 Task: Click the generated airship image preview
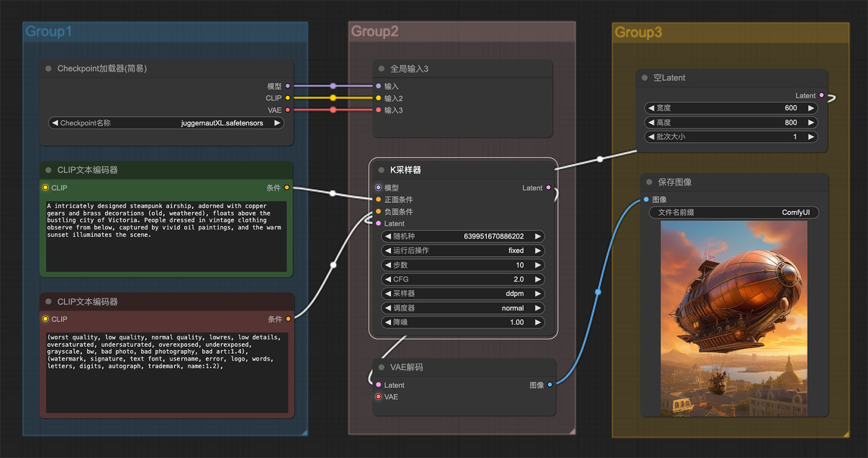734,318
